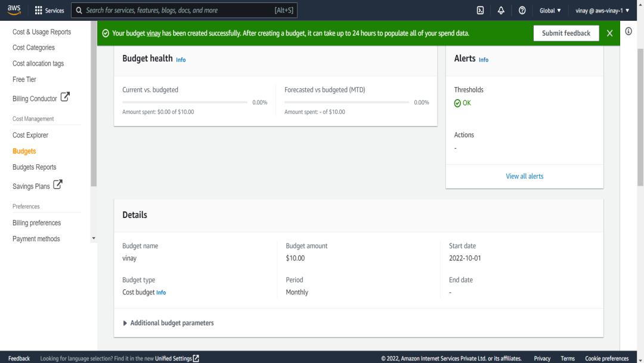Click the $10.00 budget amount value
The image size is (644, 363).
pyautogui.click(x=295, y=258)
